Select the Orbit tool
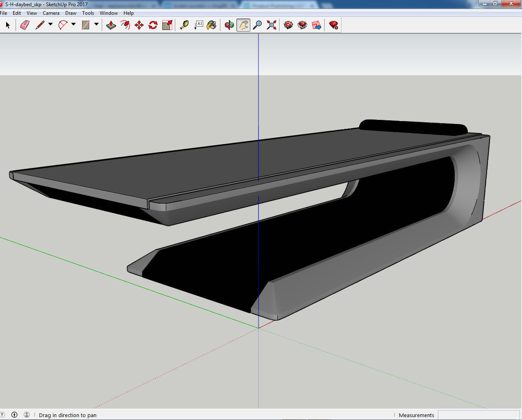Image resolution: width=522 pixels, height=420 pixels. pos(229,25)
